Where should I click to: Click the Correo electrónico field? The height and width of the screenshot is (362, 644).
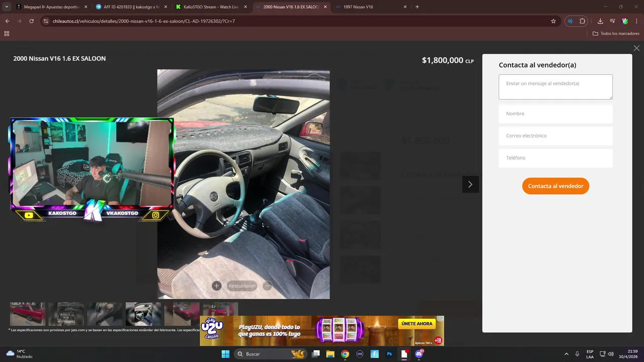[555, 136]
